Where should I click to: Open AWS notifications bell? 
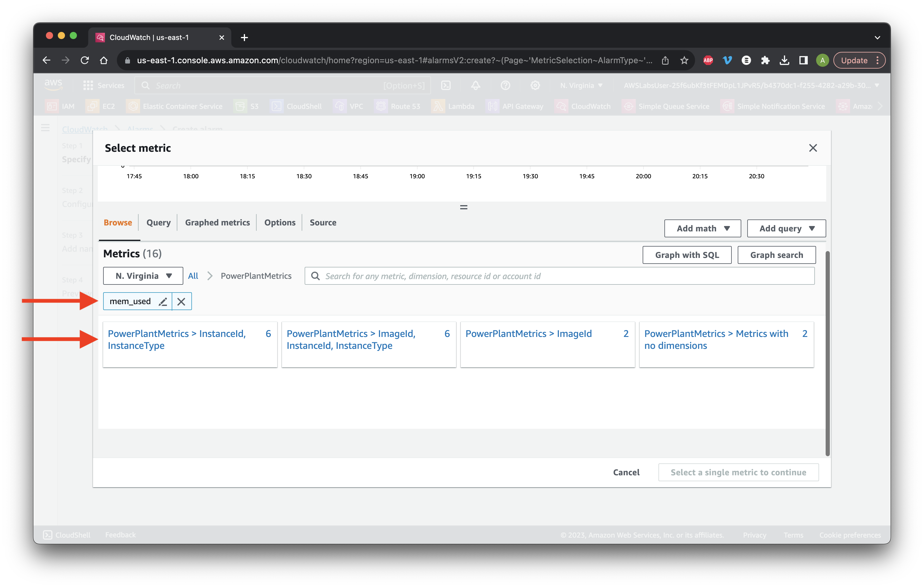475,85
